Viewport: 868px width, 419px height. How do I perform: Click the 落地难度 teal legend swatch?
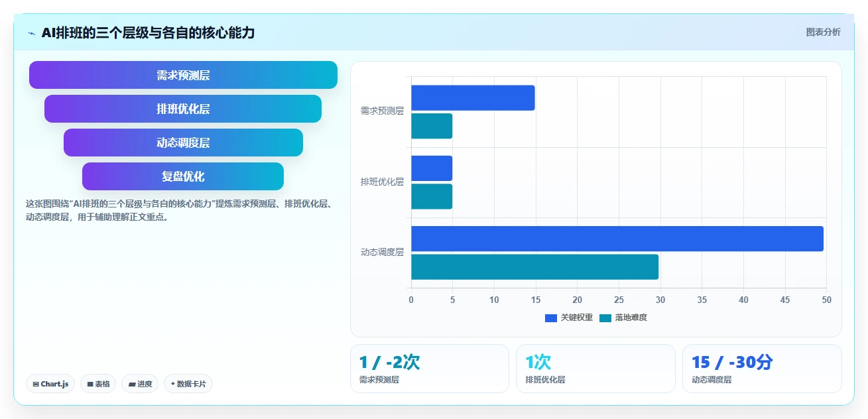point(605,318)
